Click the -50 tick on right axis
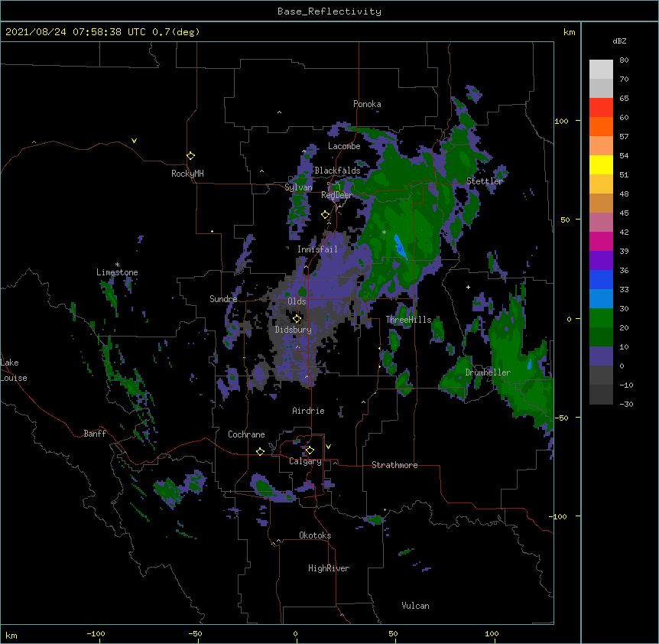This screenshot has height=644, width=659. click(x=561, y=418)
